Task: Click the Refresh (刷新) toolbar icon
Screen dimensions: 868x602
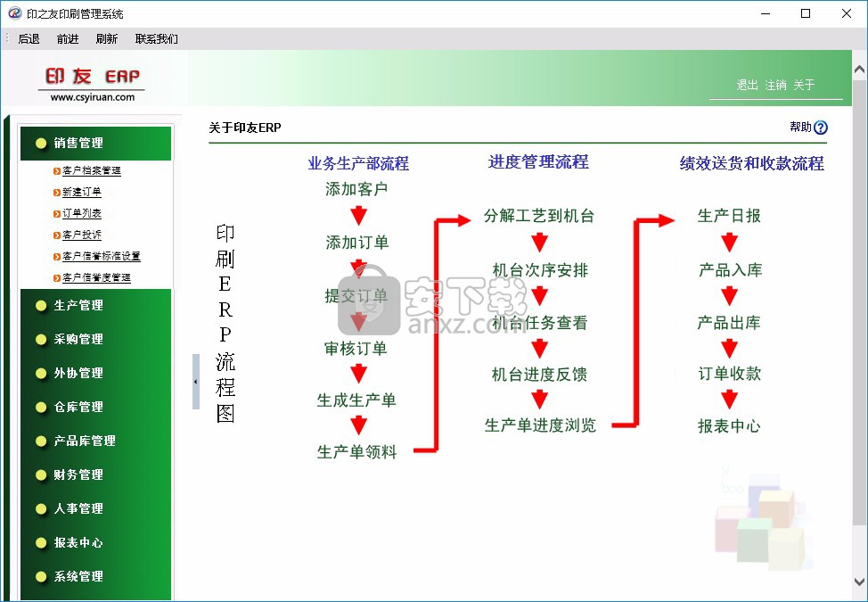Action: (x=107, y=38)
